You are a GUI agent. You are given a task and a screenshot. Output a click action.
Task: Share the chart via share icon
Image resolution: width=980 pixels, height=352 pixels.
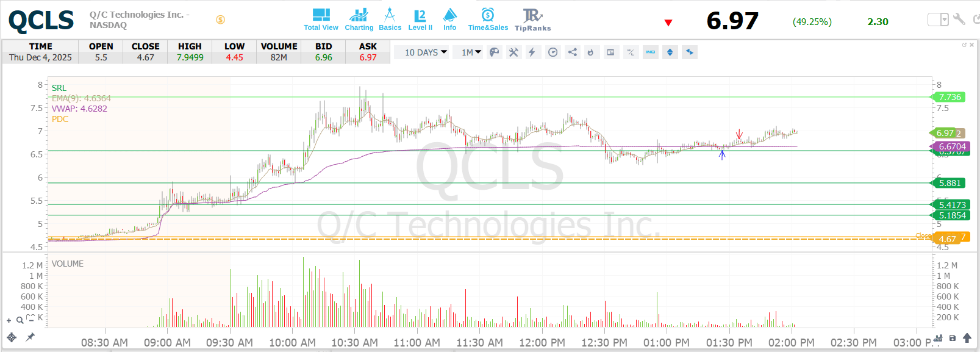pyautogui.click(x=572, y=52)
